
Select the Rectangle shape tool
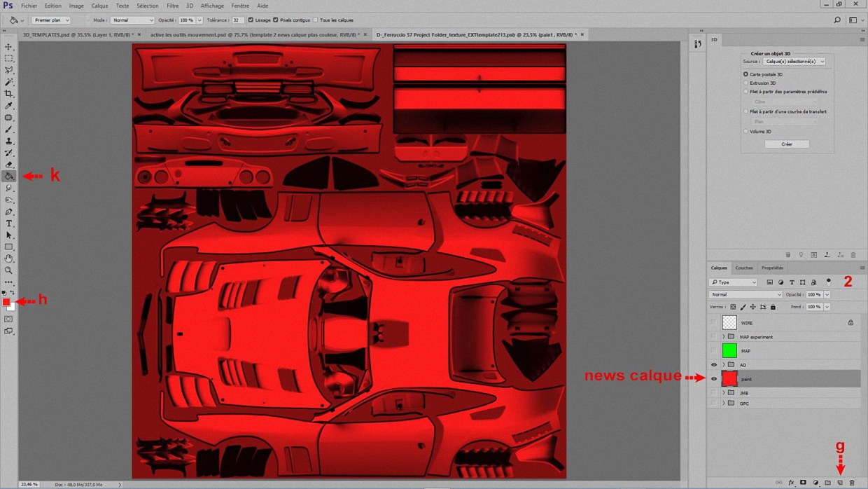9,247
